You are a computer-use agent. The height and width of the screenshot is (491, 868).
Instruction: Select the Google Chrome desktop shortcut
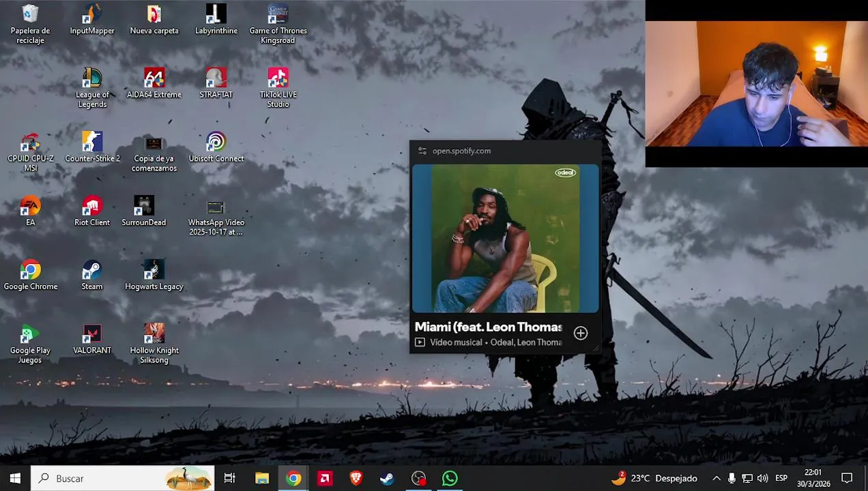click(30, 275)
